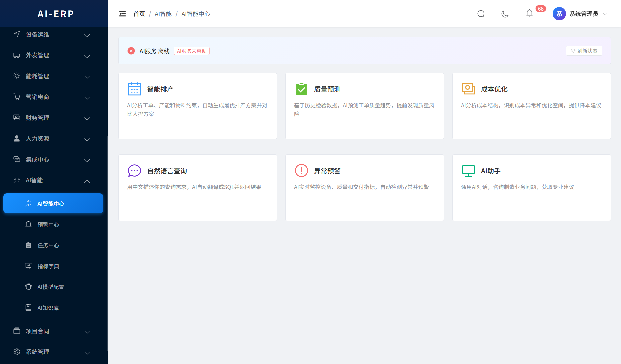The width and height of the screenshot is (621, 364).
Task: Open 成本优化 card title
Action: (494, 89)
